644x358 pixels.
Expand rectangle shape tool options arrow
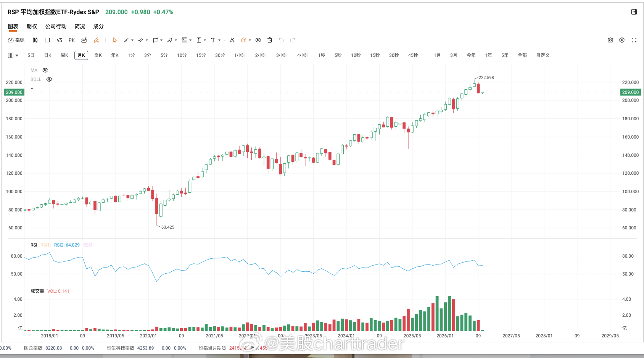[x=161, y=40]
